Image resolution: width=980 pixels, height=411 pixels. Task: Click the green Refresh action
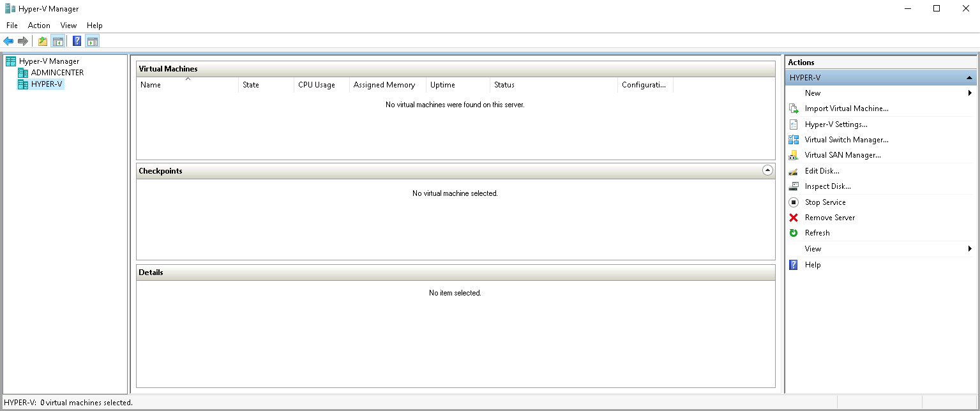817,233
